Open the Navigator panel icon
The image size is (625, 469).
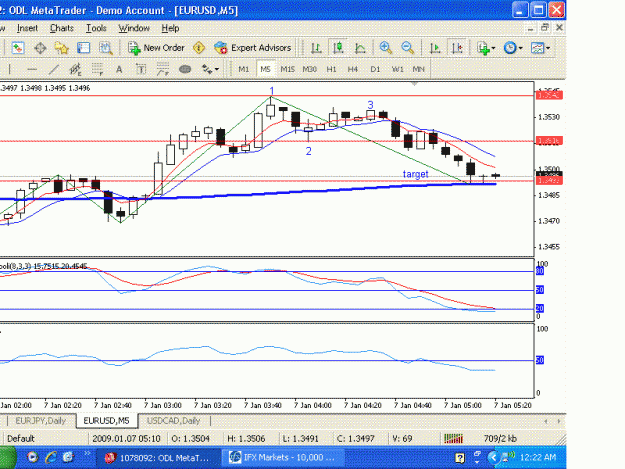[x=61, y=48]
